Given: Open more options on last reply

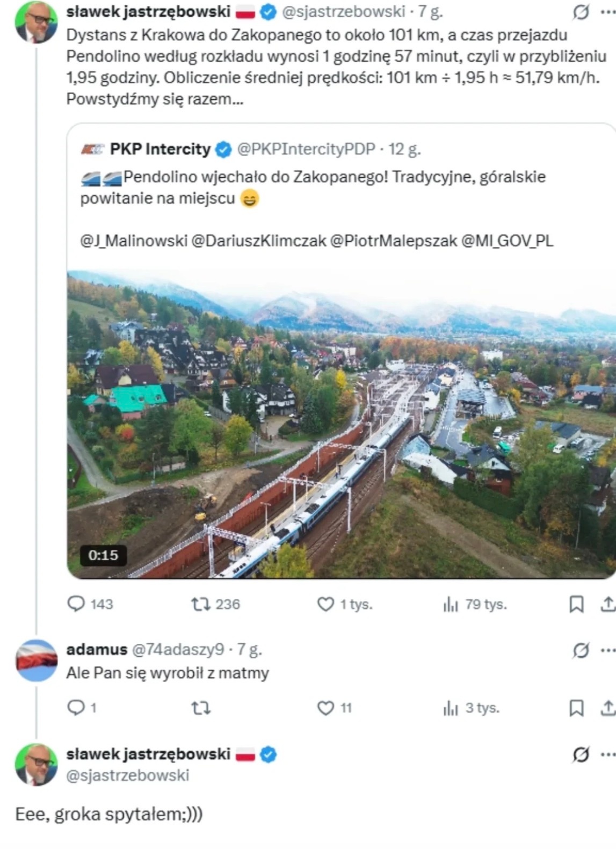Looking at the screenshot, I should pos(607,754).
